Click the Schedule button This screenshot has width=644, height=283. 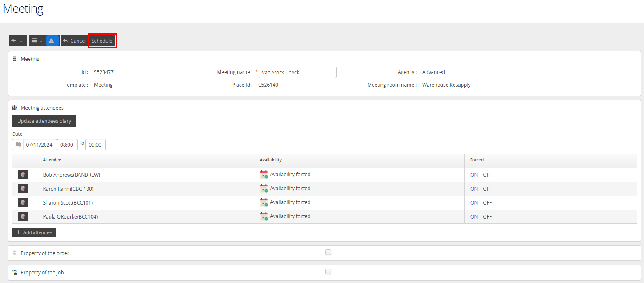tap(102, 41)
